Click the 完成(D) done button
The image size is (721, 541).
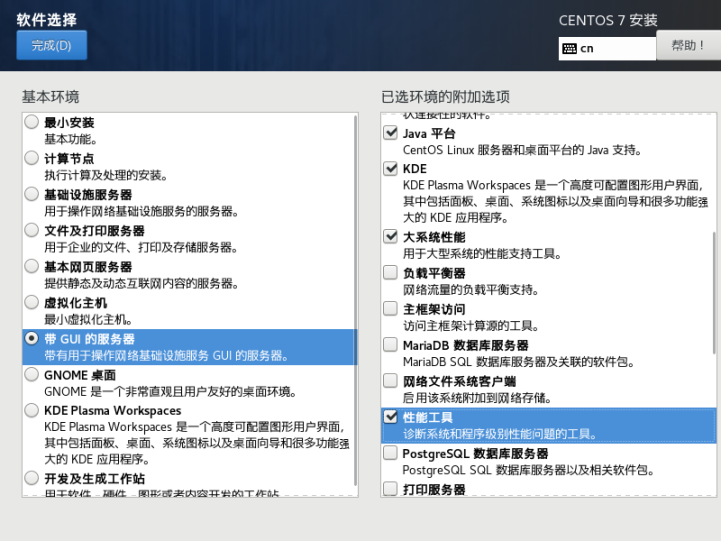point(52,45)
